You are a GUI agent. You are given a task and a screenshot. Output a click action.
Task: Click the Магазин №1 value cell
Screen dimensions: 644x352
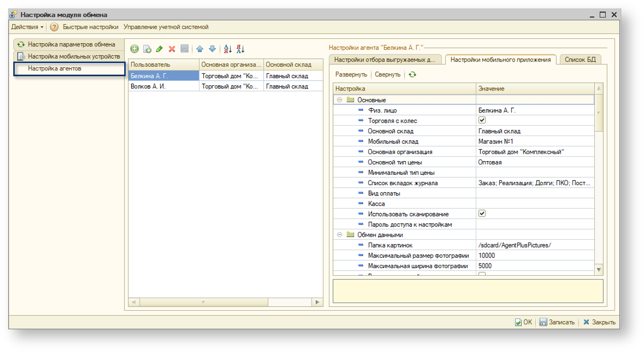coord(535,142)
